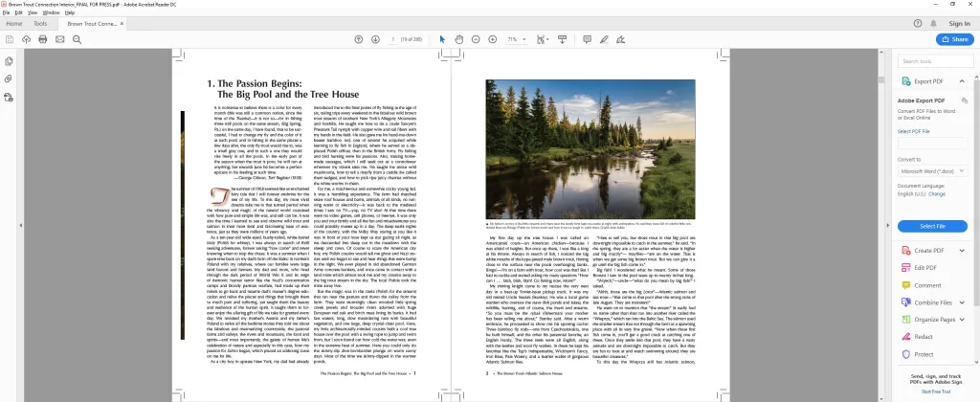The image size is (980, 402).
Task: Open the Window menu
Action: pos(52,12)
